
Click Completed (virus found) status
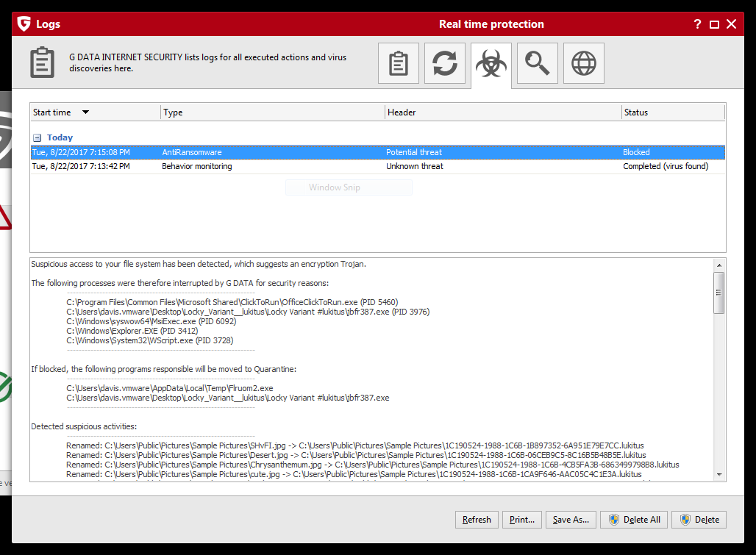666,166
